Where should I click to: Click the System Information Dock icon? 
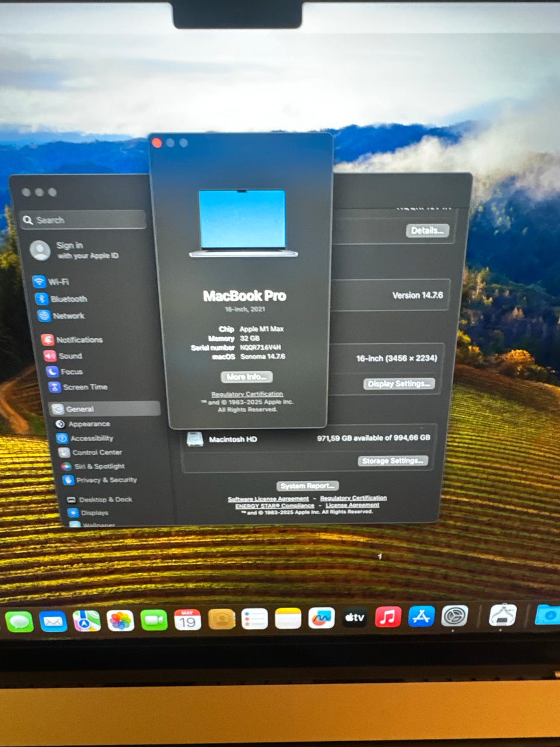pyautogui.click(x=502, y=615)
